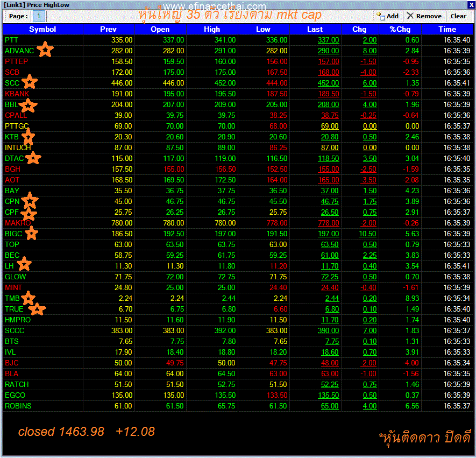Select the BBL symbol
The image size is (476, 458).
[11, 105]
